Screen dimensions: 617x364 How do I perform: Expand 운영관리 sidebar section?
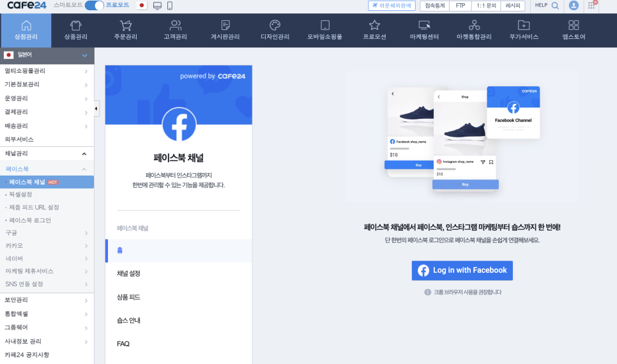point(47,98)
